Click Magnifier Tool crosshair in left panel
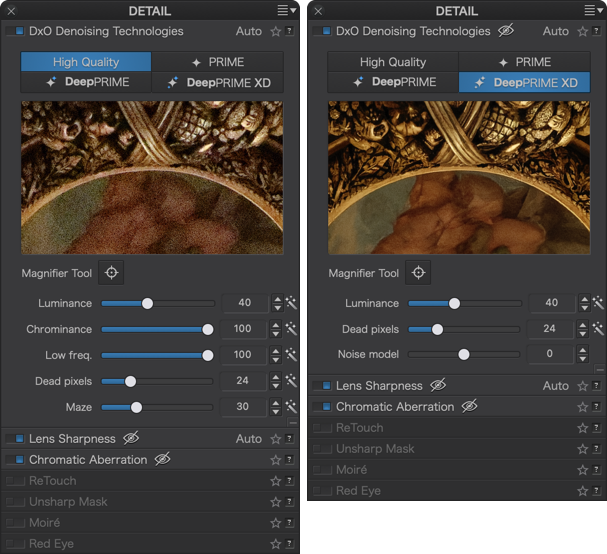Screen dimensions: 607x554 pos(111,273)
